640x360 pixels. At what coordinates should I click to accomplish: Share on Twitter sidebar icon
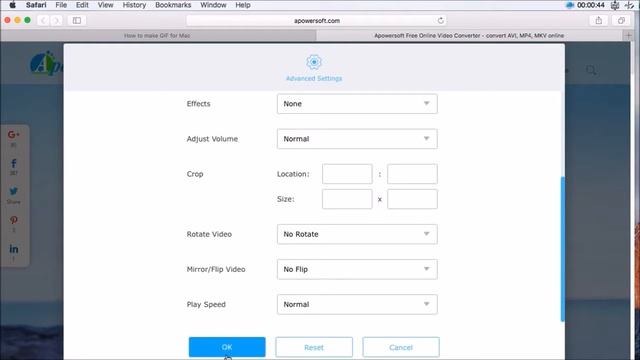tap(13, 191)
